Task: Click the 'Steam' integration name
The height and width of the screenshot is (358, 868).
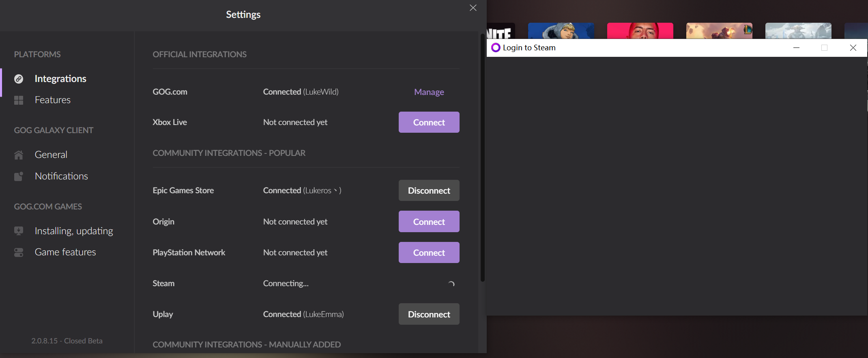Action: [x=163, y=283]
